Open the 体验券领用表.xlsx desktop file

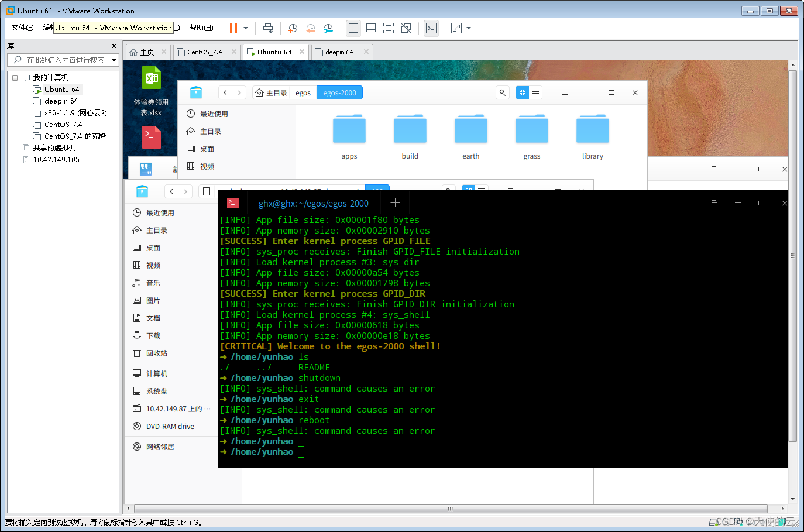[152, 91]
